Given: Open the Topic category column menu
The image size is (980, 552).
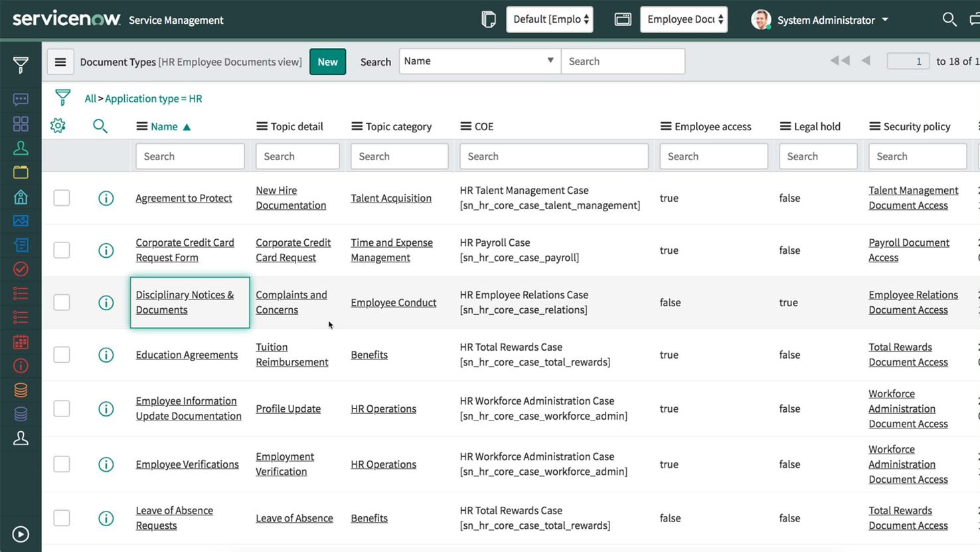Looking at the screenshot, I should pyautogui.click(x=357, y=126).
